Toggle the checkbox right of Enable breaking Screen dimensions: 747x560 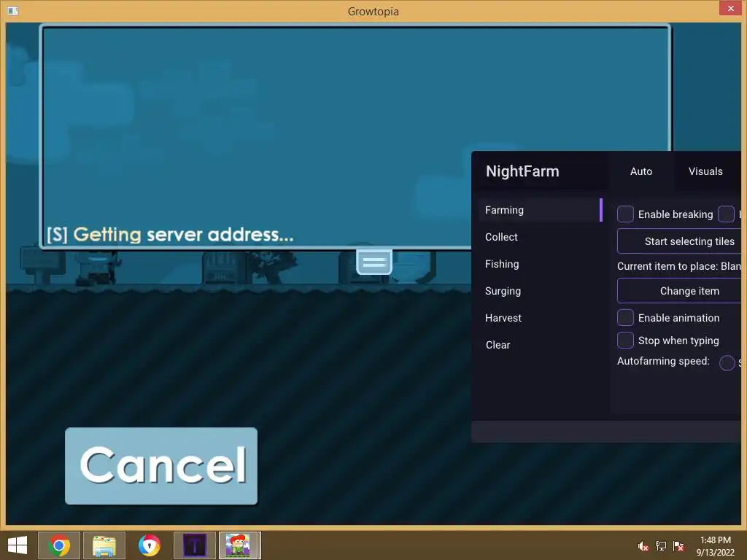(726, 214)
